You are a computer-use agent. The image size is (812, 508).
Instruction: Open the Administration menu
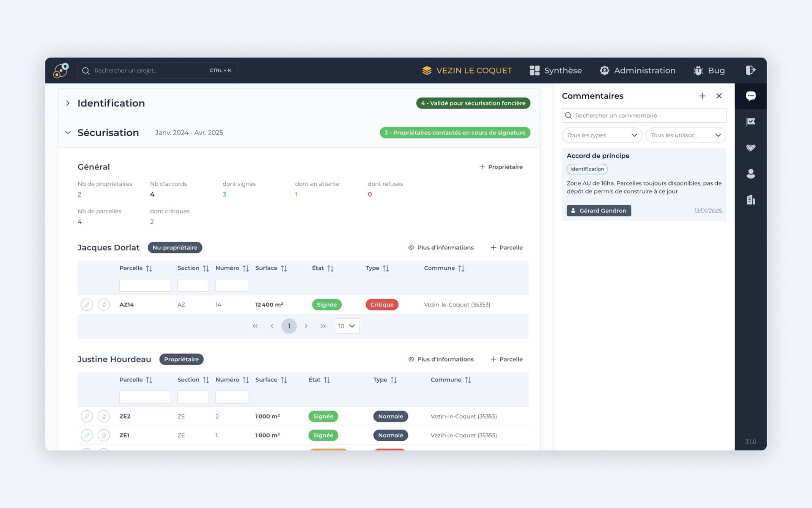pyautogui.click(x=637, y=70)
